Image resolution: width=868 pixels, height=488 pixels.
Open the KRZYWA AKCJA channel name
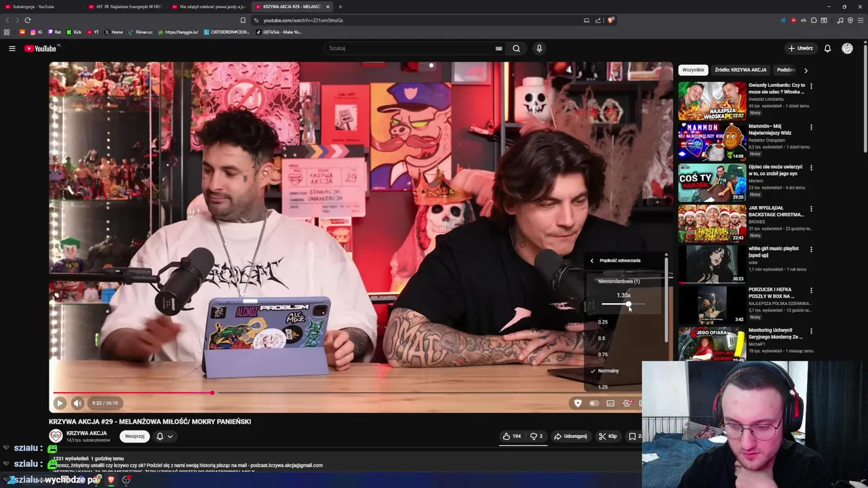tap(86, 433)
